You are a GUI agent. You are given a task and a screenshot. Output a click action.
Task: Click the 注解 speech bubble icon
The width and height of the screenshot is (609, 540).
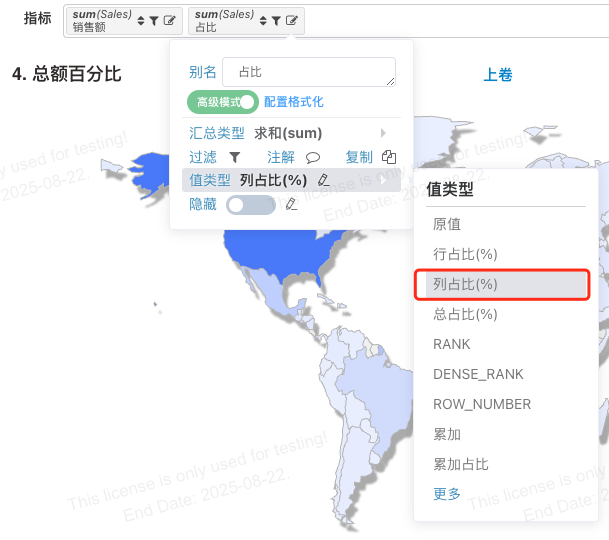click(x=313, y=157)
